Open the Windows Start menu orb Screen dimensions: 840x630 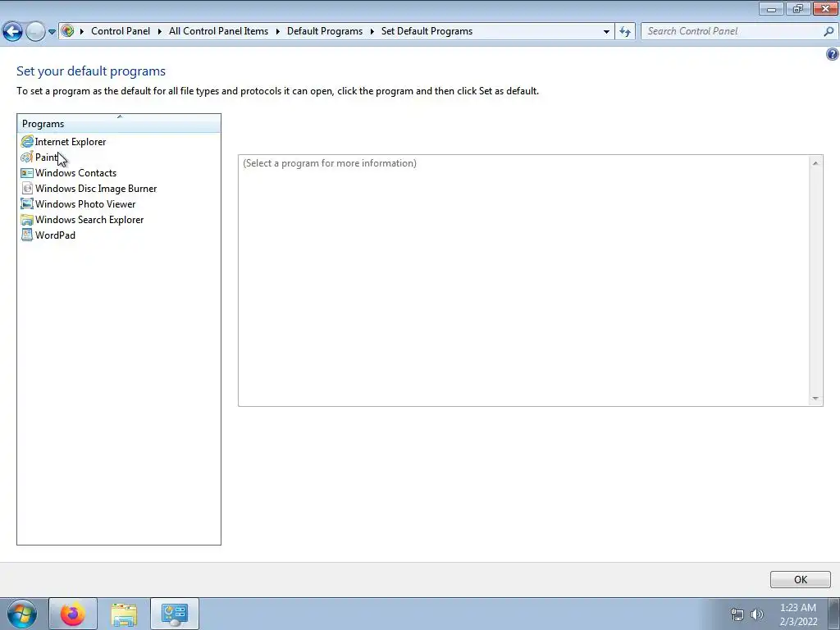point(22,614)
